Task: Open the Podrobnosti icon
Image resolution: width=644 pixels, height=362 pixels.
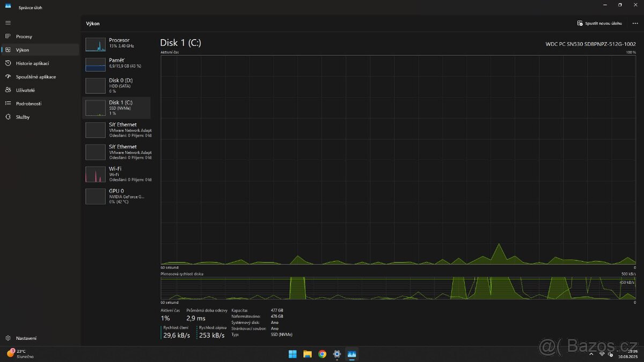Action: point(8,104)
